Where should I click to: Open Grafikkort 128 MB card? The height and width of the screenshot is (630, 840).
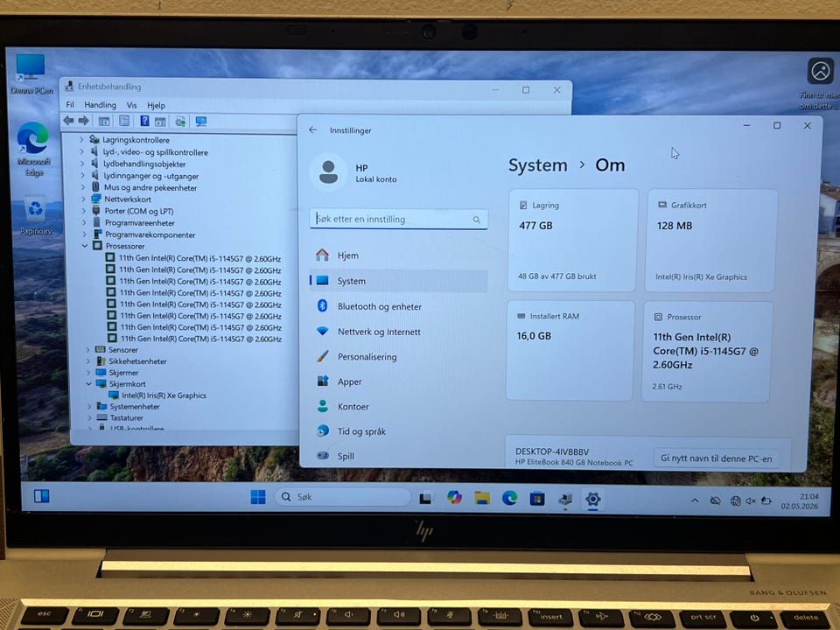(710, 241)
